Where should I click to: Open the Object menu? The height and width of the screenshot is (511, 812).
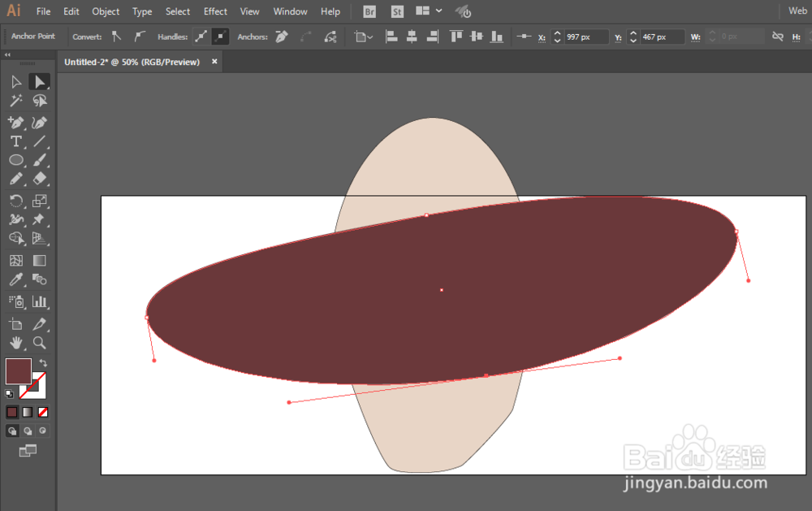(106, 11)
